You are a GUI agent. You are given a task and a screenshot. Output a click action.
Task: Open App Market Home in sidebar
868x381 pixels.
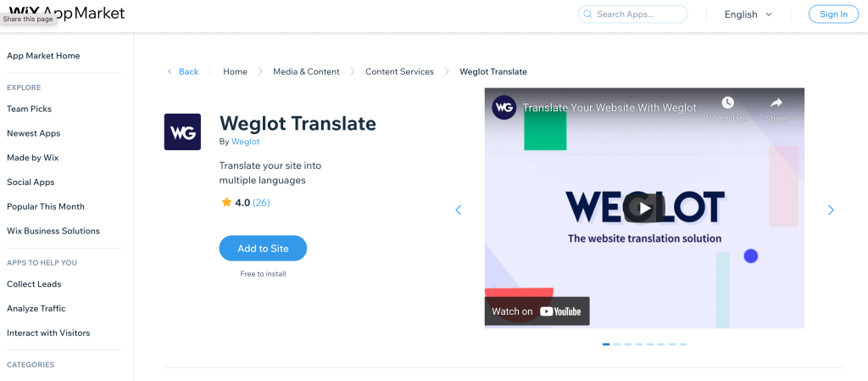point(43,55)
